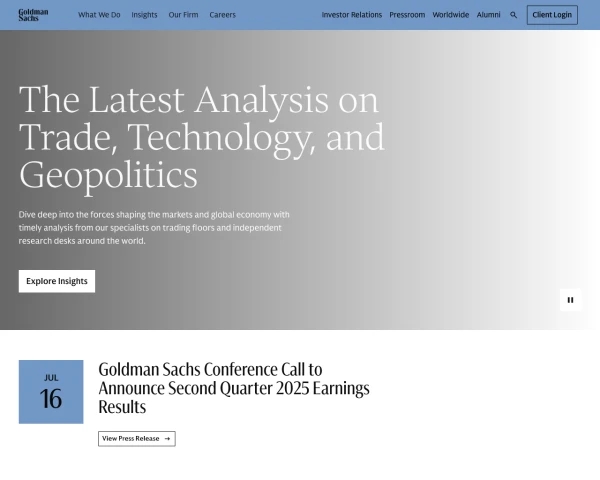Viewport: 600px width, 480px height.
Task: Open the Pressroom link
Action: pyautogui.click(x=407, y=15)
